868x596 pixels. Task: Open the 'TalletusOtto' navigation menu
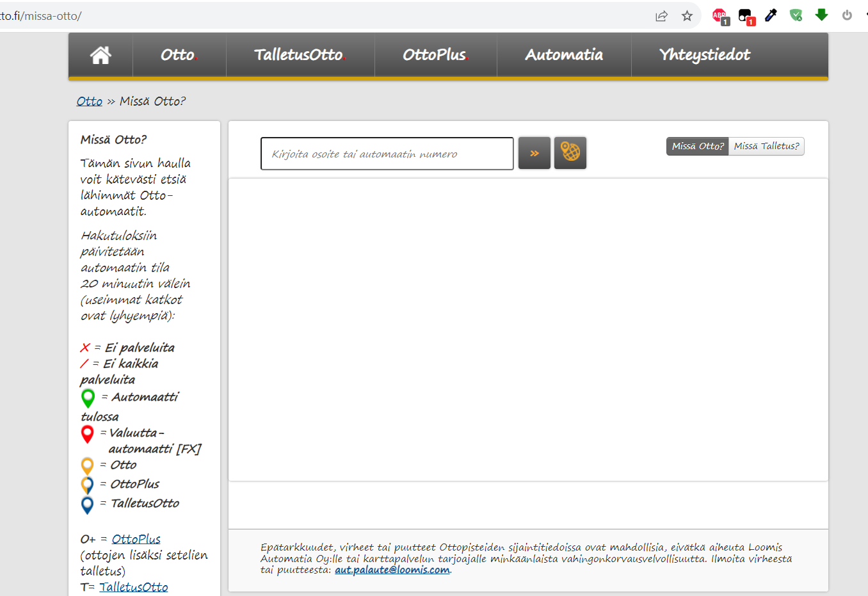pos(298,55)
